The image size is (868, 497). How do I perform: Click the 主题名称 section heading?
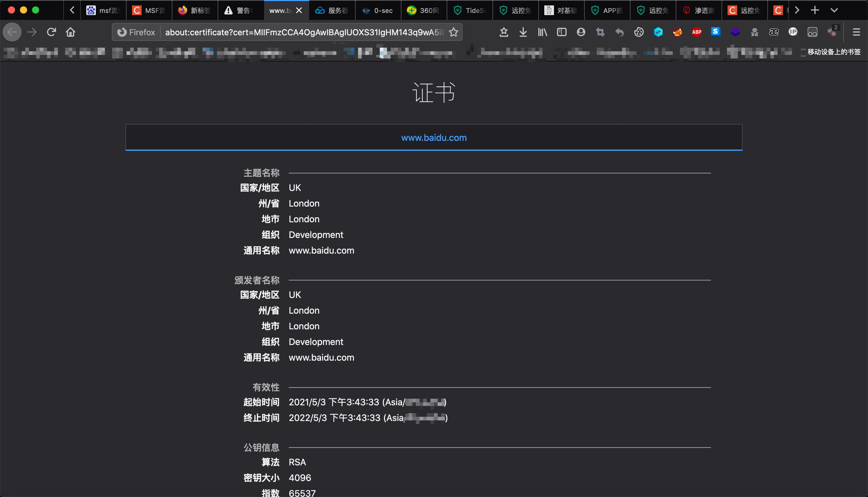tap(261, 173)
